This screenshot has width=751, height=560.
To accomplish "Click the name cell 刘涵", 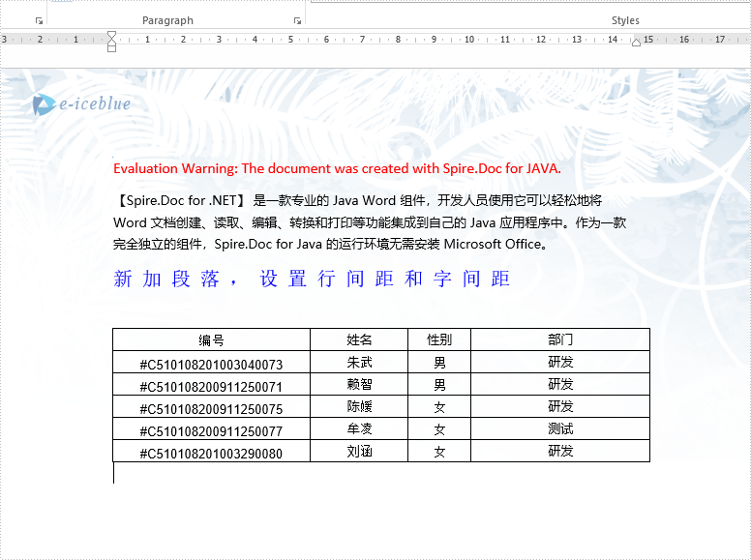I will tap(359, 451).
